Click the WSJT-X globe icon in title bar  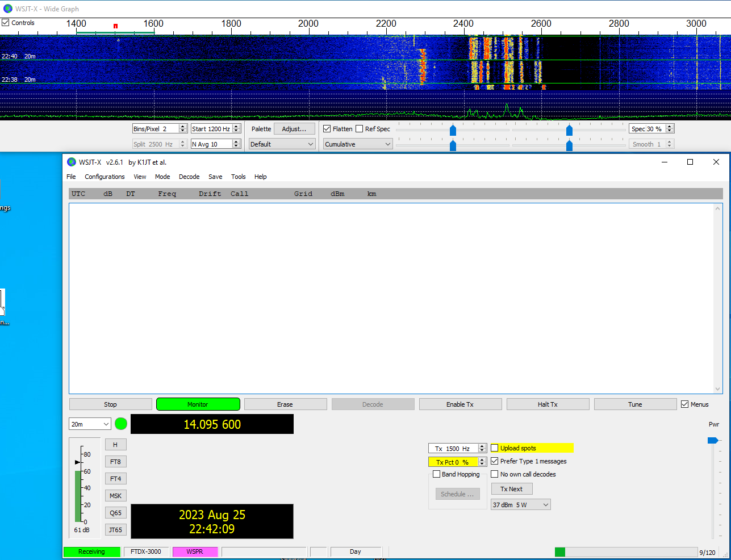tap(72, 162)
